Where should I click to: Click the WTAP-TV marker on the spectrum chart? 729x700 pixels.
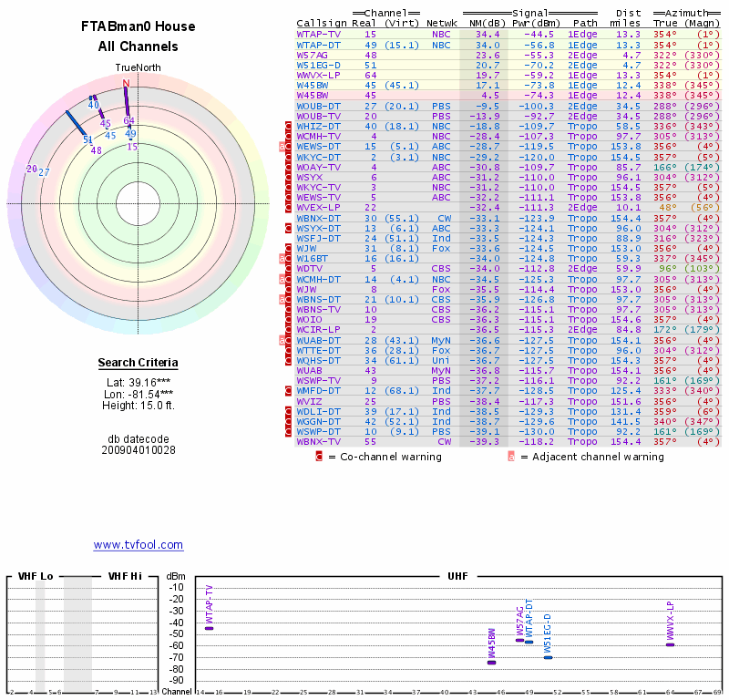tap(210, 628)
